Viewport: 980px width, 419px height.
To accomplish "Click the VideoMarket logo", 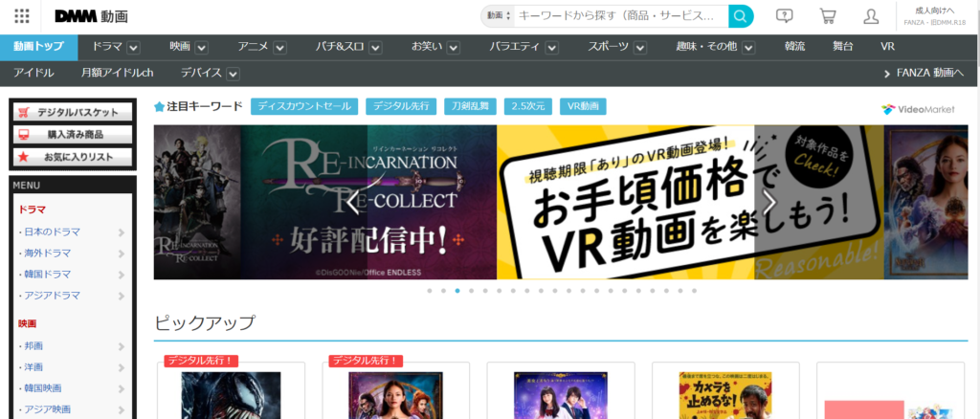I will pyautogui.click(x=919, y=108).
